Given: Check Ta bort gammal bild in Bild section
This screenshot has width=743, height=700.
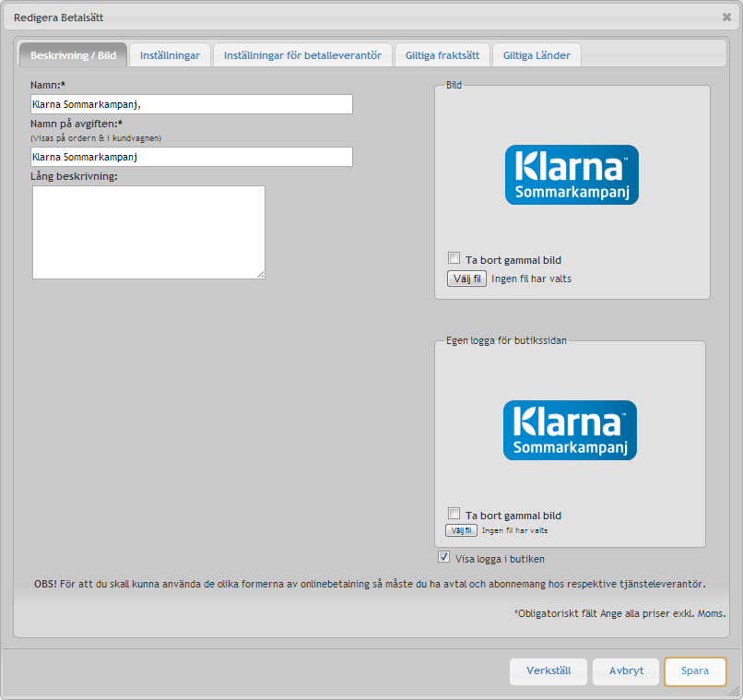Looking at the screenshot, I should pyautogui.click(x=454, y=258).
